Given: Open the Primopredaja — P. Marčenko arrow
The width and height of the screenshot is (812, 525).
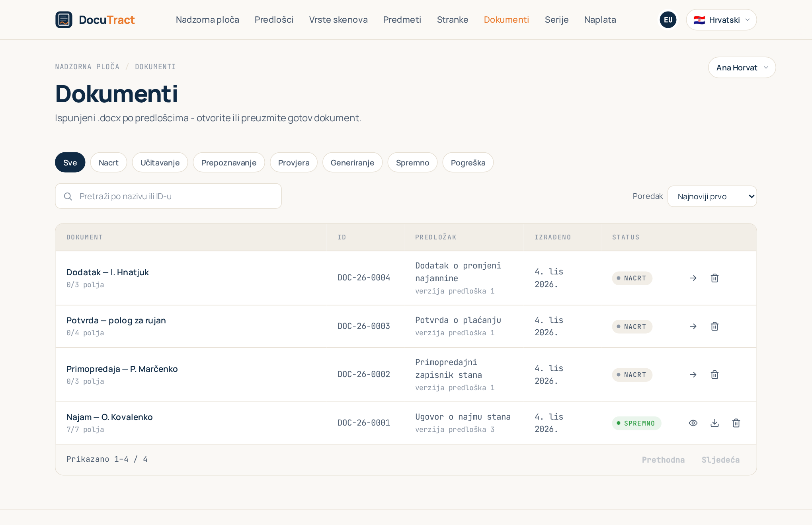Looking at the screenshot, I should tap(693, 375).
